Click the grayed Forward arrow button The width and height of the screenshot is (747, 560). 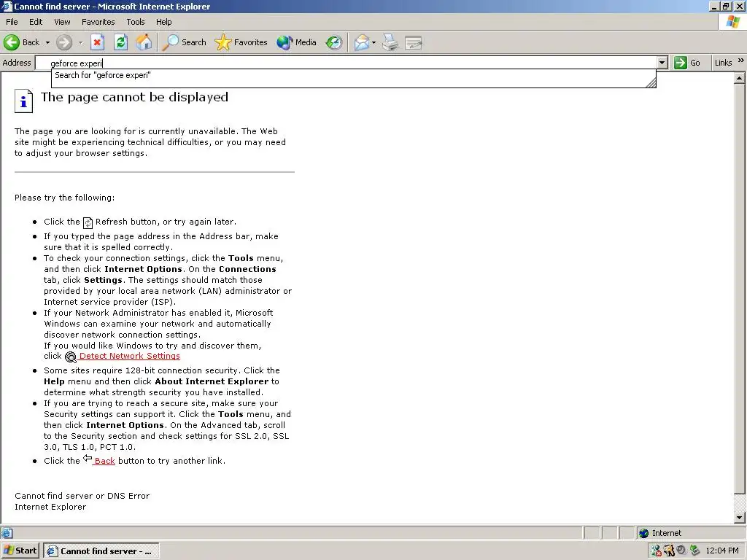pos(64,43)
